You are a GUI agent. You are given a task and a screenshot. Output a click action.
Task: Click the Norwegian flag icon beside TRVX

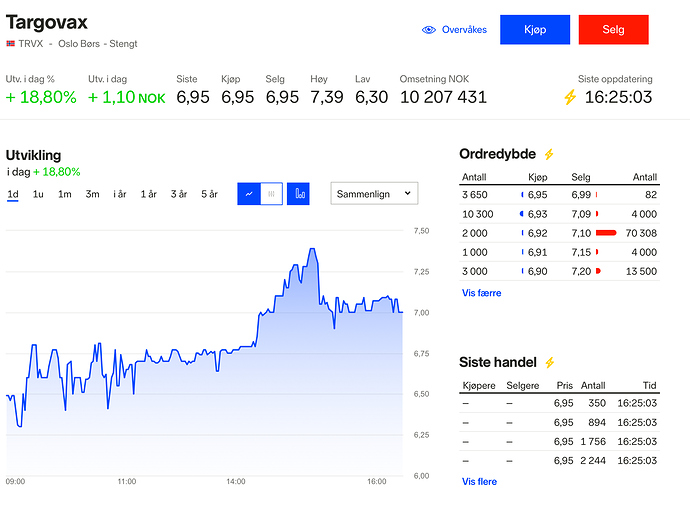pyautogui.click(x=11, y=44)
